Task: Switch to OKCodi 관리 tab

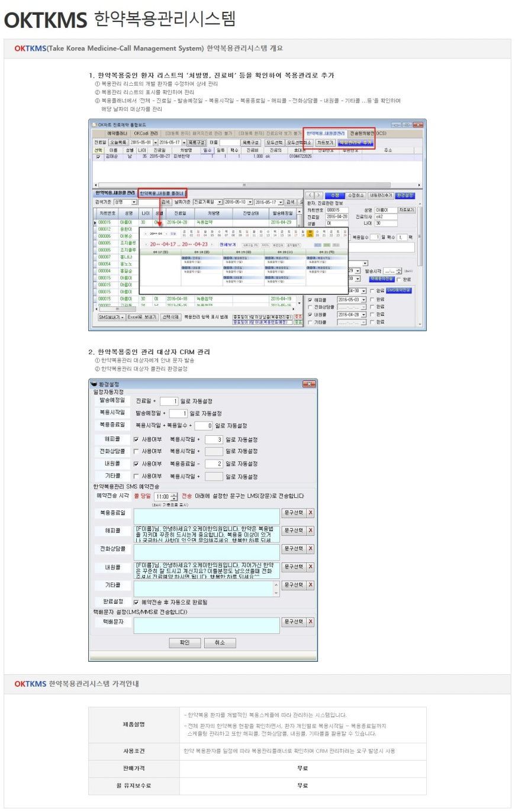Action: pos(146,133)
